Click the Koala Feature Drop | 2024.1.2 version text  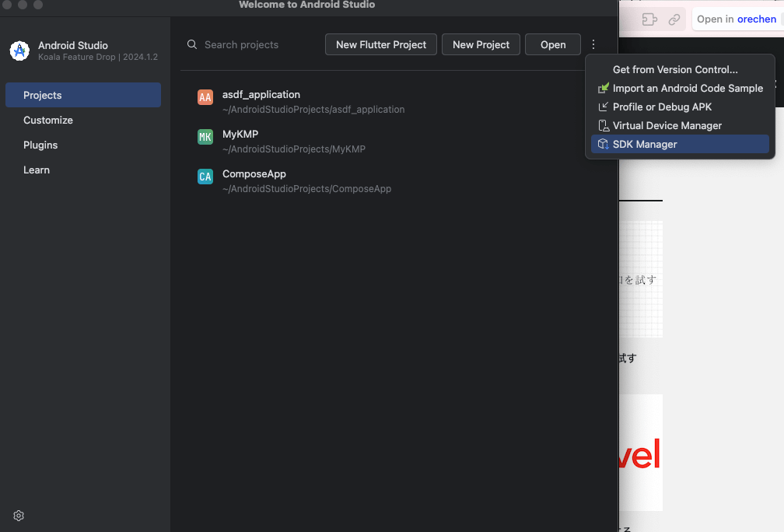tap(98, 57)
